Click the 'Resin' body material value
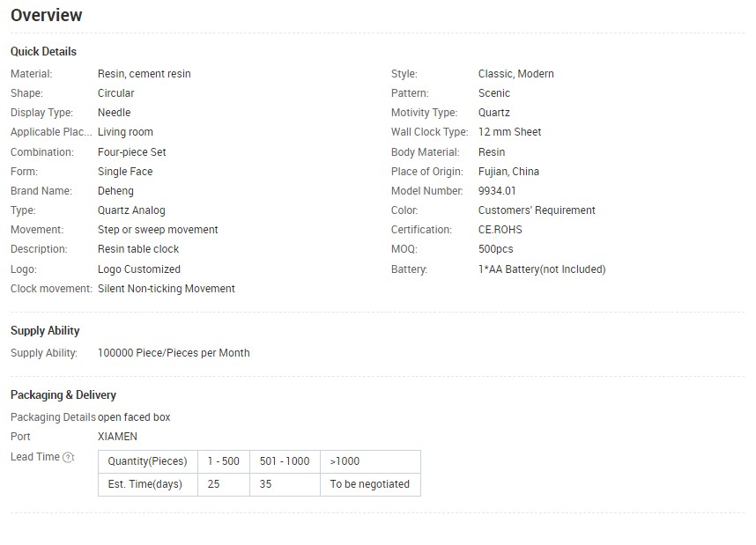This screenshot has height=545, width=756. click(492, 152)
